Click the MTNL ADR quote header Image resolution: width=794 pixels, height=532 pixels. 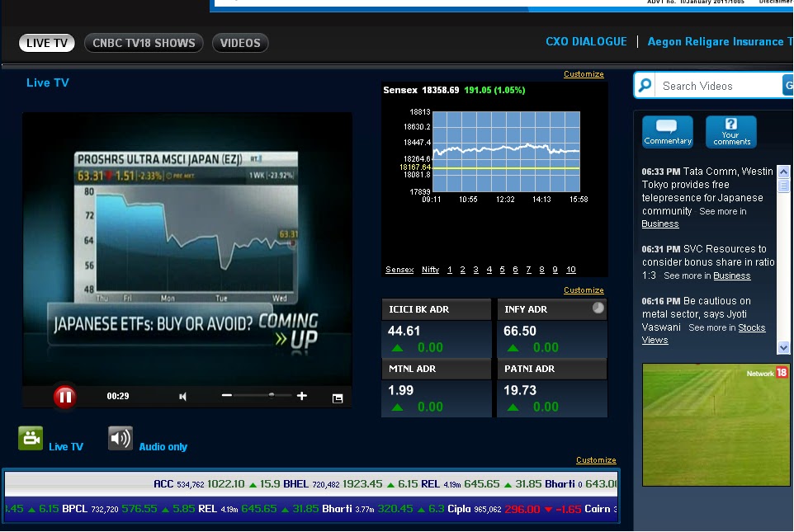(x=436, y=369)
